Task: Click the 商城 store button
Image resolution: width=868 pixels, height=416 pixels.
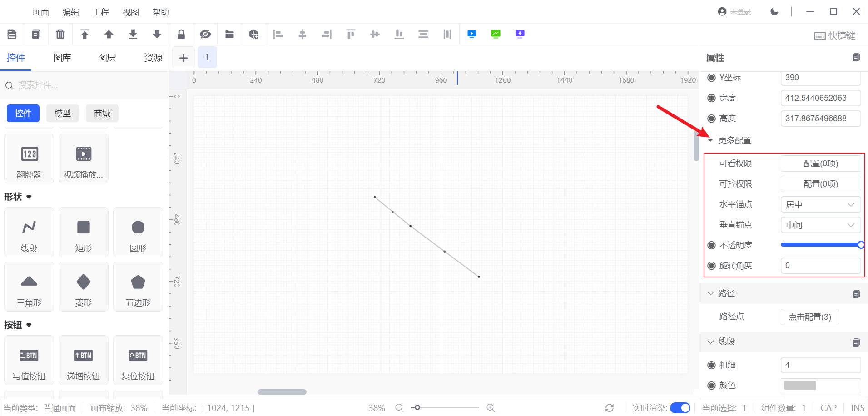Action: tap(102, 113)
